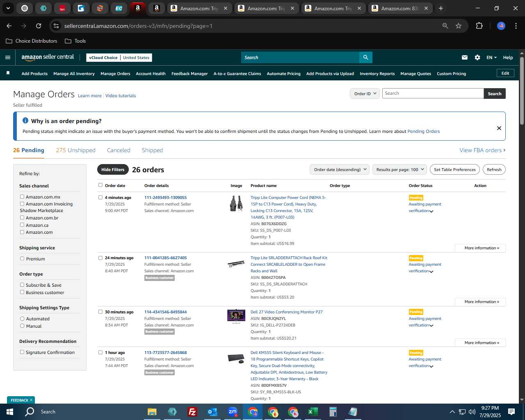Check the Business customer filter
This screenshot has width=525, height=420.
click(x=22, y=292)
